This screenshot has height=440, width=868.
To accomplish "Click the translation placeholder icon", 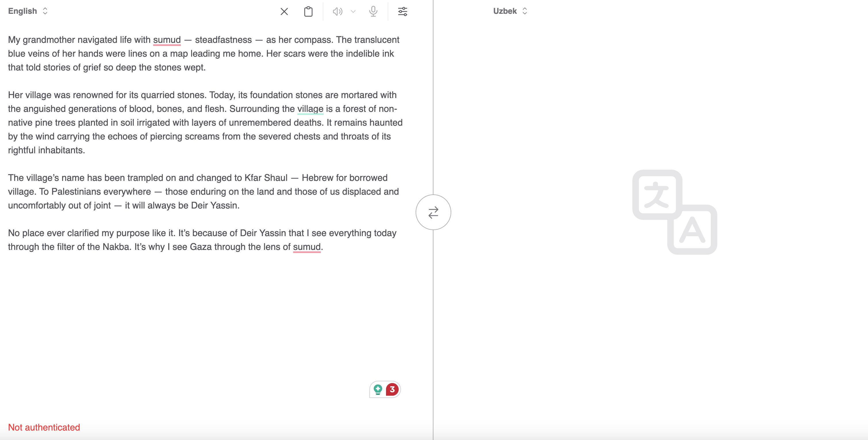I will pos(675,213).
